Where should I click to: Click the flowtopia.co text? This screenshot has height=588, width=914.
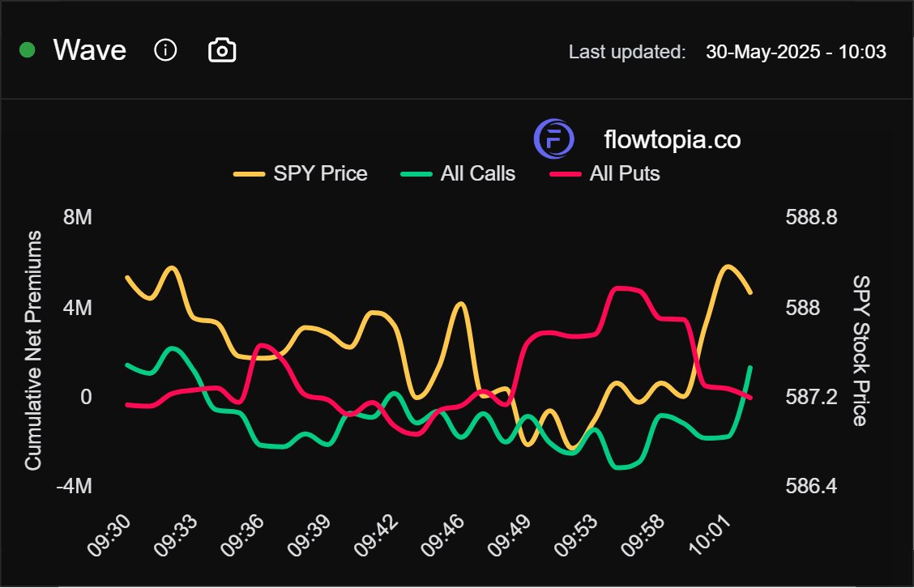[672, 140]
